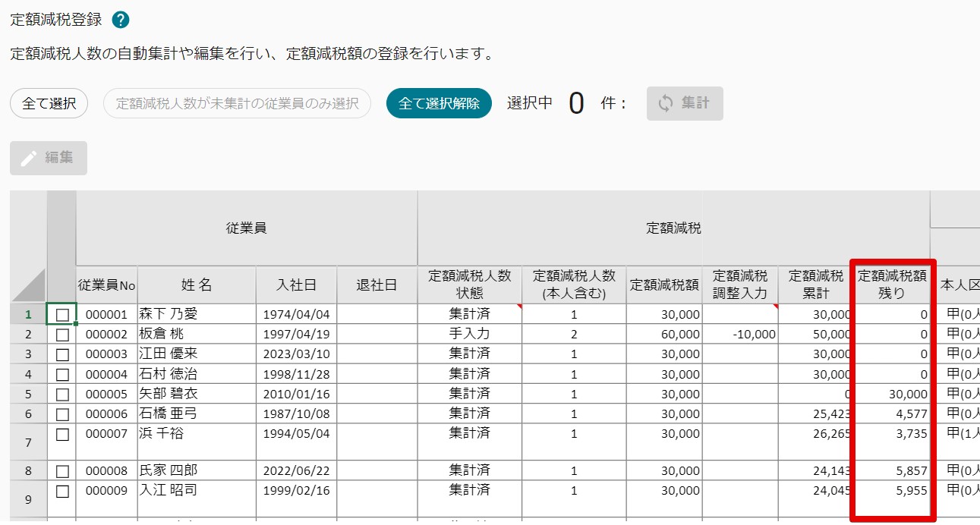Click the 編集 button with pencil icon
Viewport: 980px width, 525px height.
tap(49, 158)
